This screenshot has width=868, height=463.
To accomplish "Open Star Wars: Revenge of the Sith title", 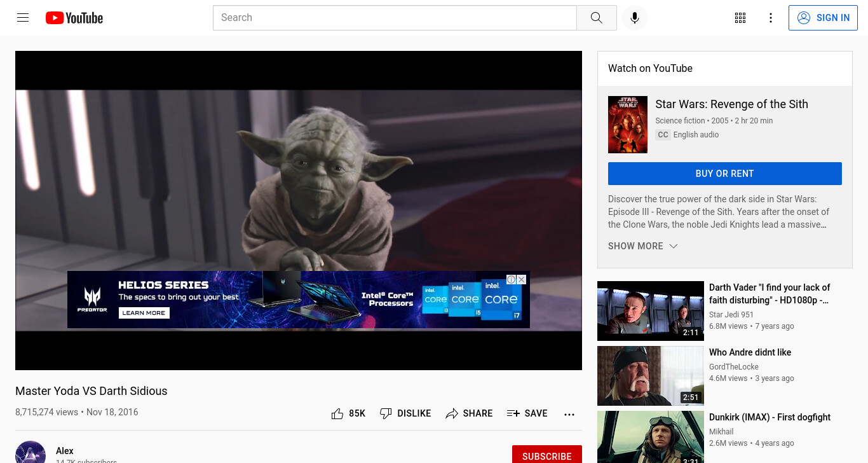I will 731,104.
